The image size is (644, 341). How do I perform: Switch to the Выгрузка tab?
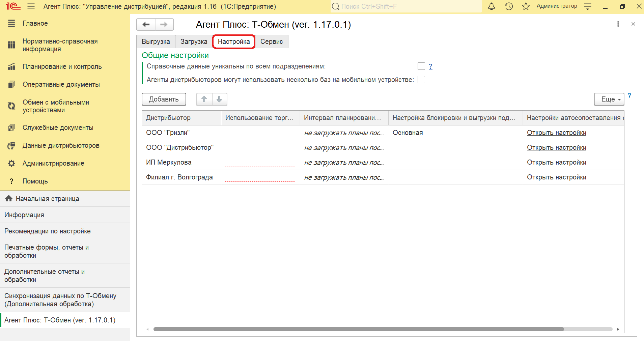tap(156, 41)
